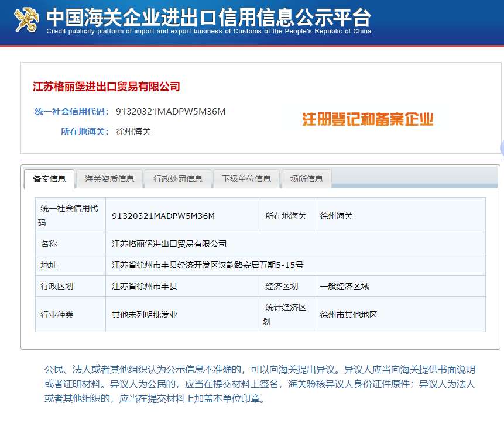This screenshot has height=427, width=504.
Task: Click the value 江苏省徐州市丰县
Action: click(x=145, y=286)
